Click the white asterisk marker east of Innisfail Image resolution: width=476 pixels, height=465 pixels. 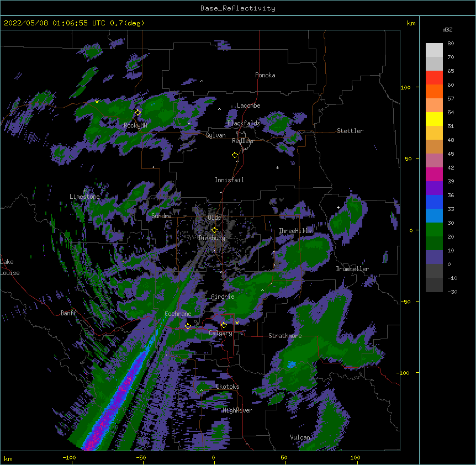[x=277, y=167]
